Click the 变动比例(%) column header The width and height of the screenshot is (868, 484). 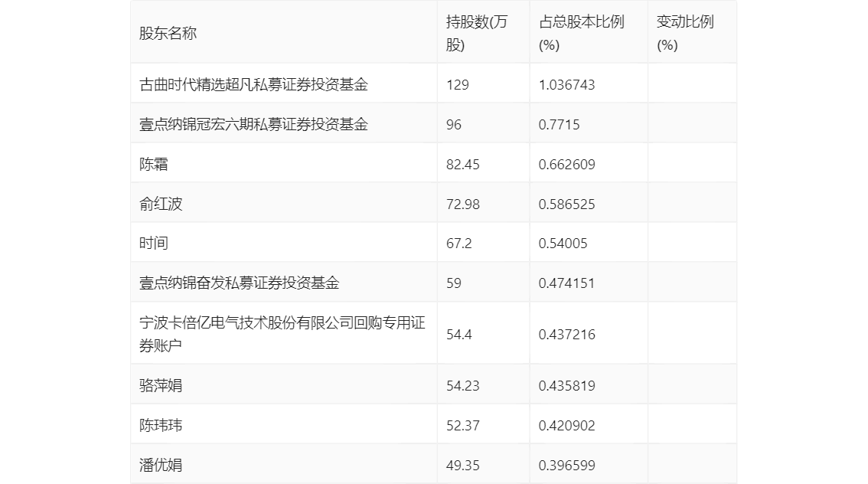pos(685,33)
